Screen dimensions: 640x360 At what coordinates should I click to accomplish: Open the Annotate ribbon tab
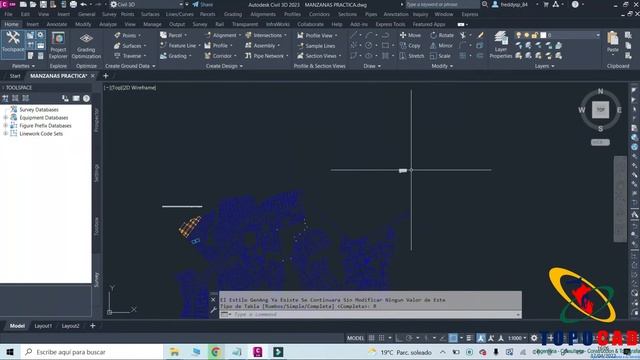[x=57, y=24]
